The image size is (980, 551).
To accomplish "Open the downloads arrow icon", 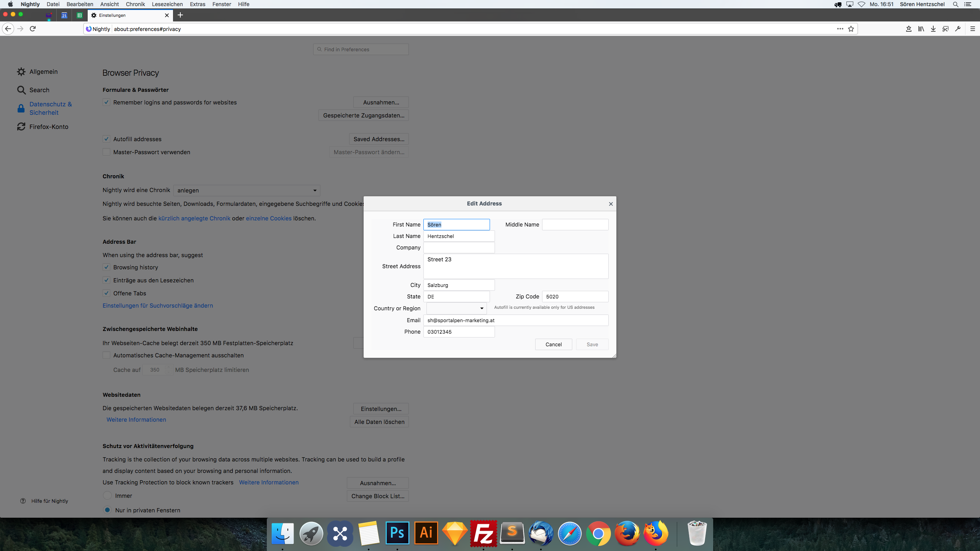I will coord(933,29).
